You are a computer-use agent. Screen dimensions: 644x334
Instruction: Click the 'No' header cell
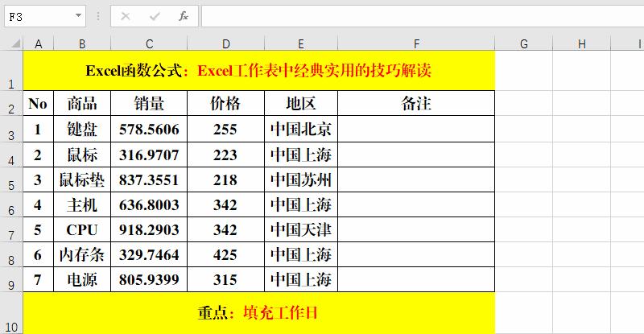click(x=38, y=103)
